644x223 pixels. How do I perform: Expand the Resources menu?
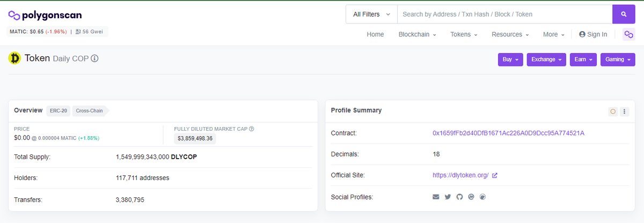[x=510, y=34]
